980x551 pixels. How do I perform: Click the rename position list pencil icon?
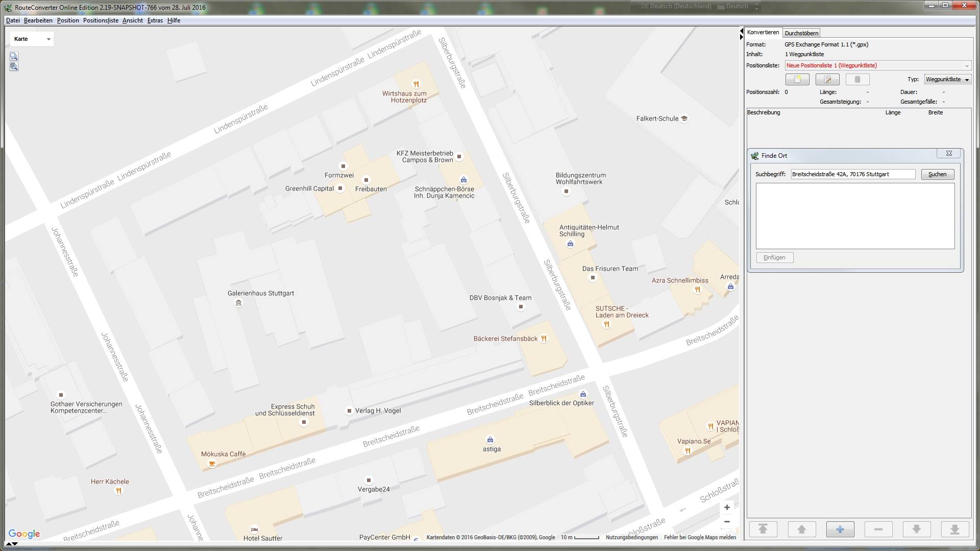point(827,80)
